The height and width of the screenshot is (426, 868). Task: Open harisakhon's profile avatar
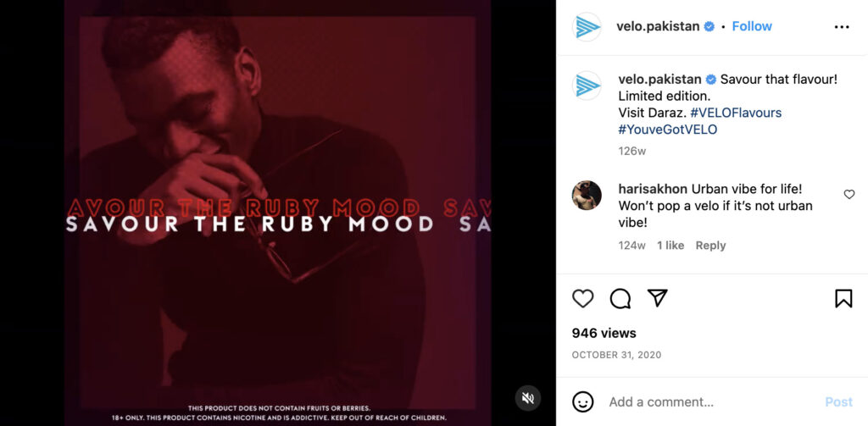pyautogui.click(x=587, y=196)
